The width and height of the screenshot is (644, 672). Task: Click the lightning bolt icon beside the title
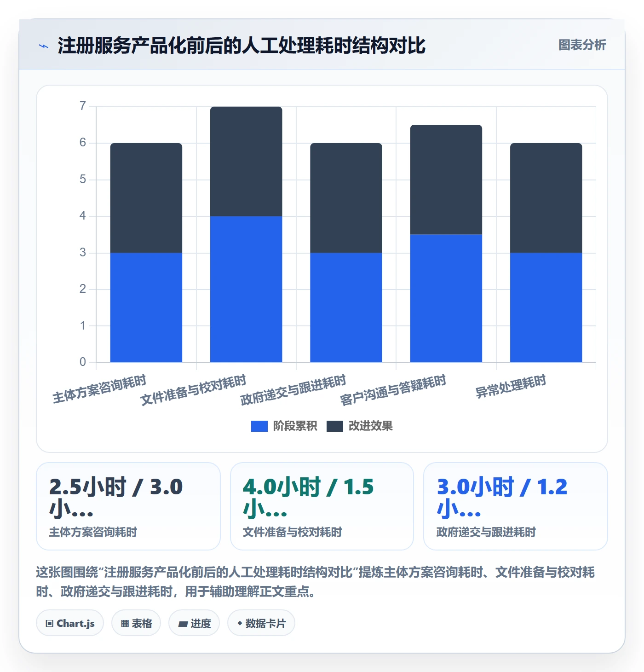[x=44, y=46]
